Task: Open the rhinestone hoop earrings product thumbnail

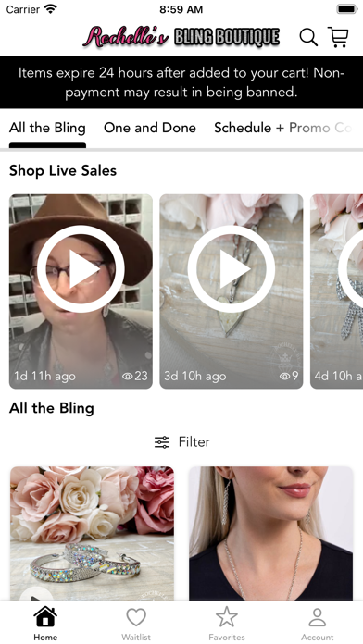Action: click(x=92, y=534)
